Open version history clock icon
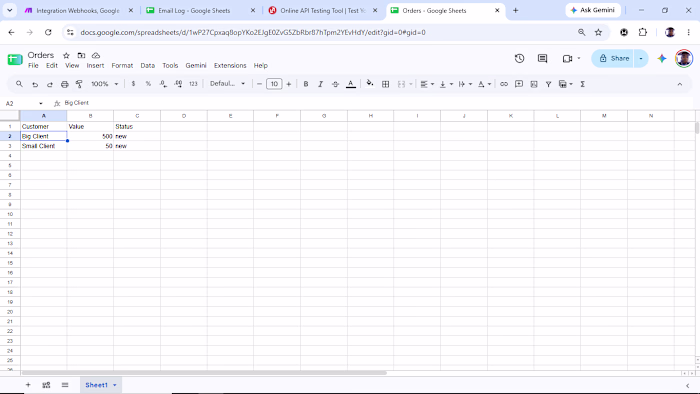Image resolution: width=700 pixels, height=394 pixels. click(x=519, y=58)
